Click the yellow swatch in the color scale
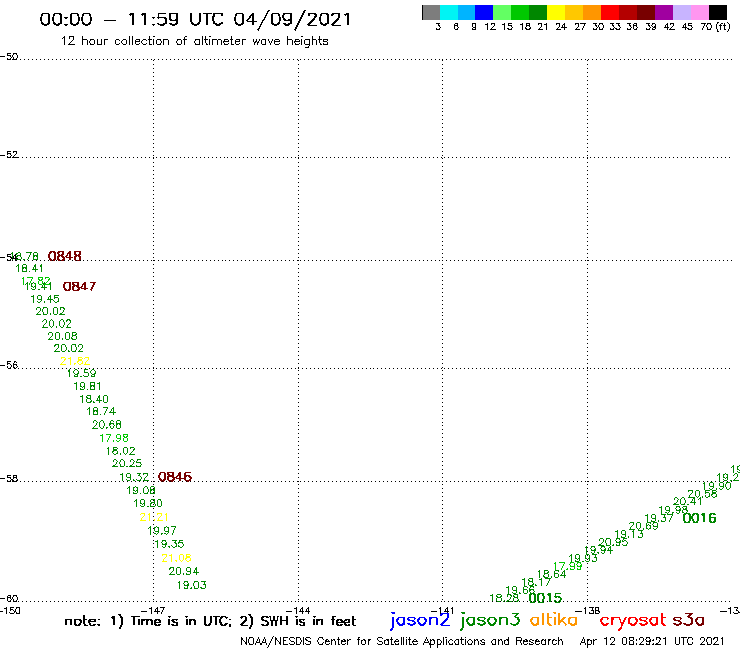The height and width of the screenshot is (650, 740). [556, 12]
